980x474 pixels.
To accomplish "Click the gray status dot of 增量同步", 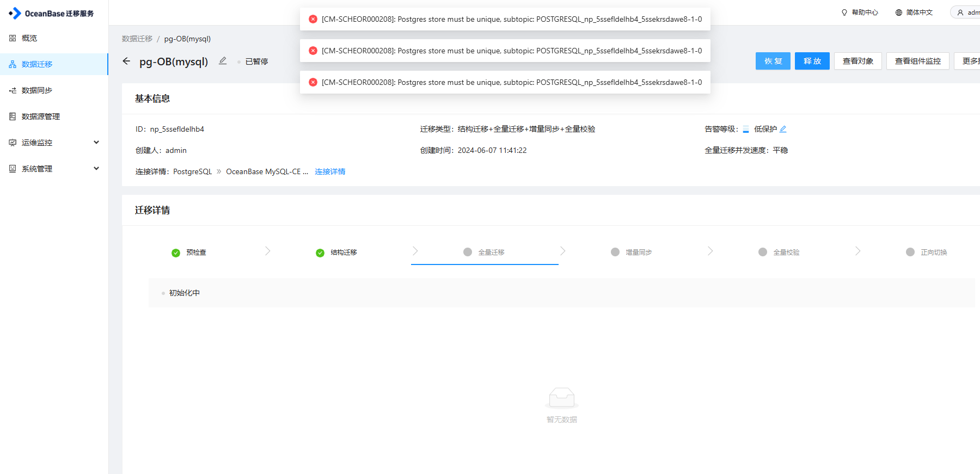I will click(615, 252).
